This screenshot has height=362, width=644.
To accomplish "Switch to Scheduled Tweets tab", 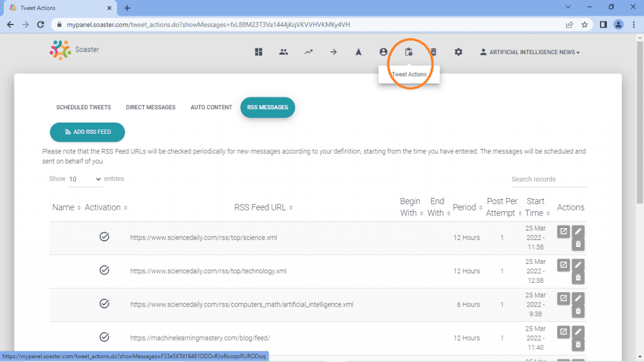I will tap(84, 107).
